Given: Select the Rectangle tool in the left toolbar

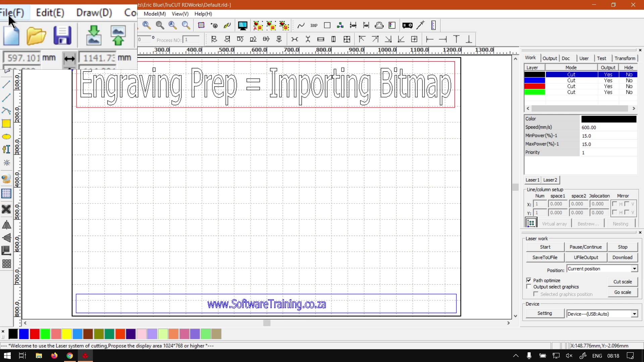Looking at the screenshot, I should pos(6,124).
